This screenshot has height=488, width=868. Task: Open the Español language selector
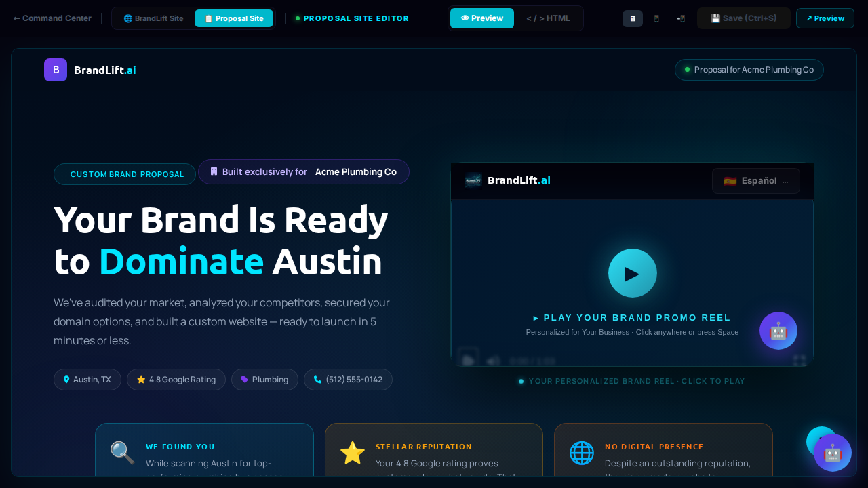[x=755, y=181]
